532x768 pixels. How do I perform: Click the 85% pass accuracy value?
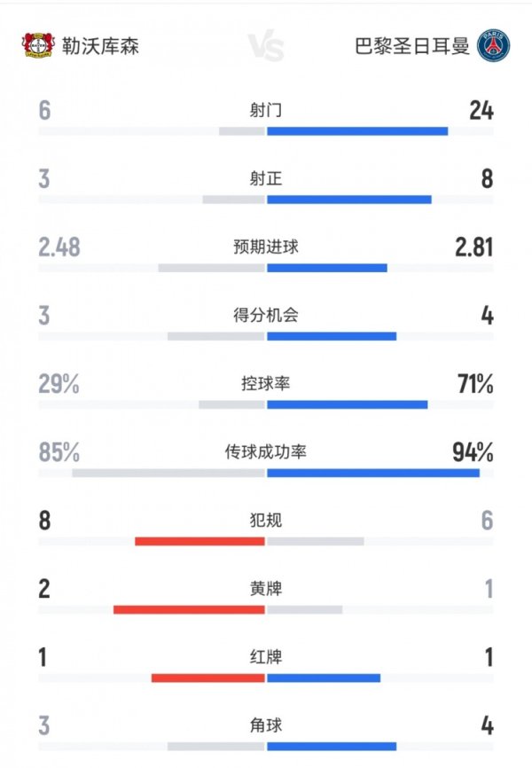point(59,452)
